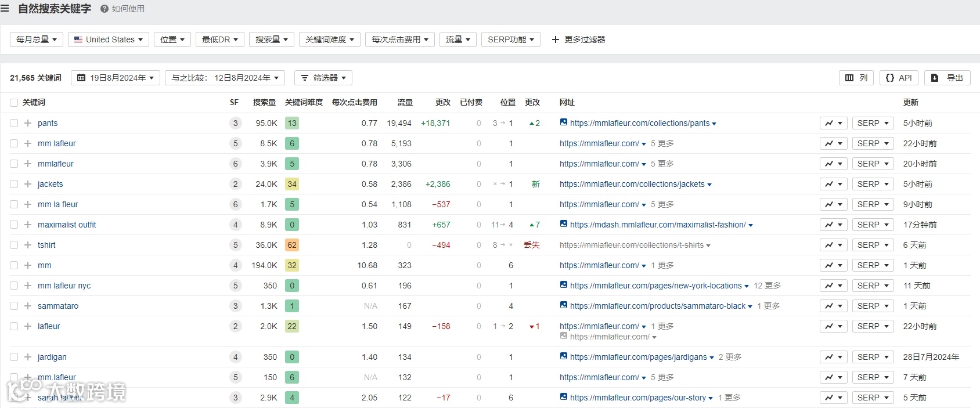Toggle the select-all 关键词 checkbox
This screenshot has height=408, width=980.
(14, 103)
